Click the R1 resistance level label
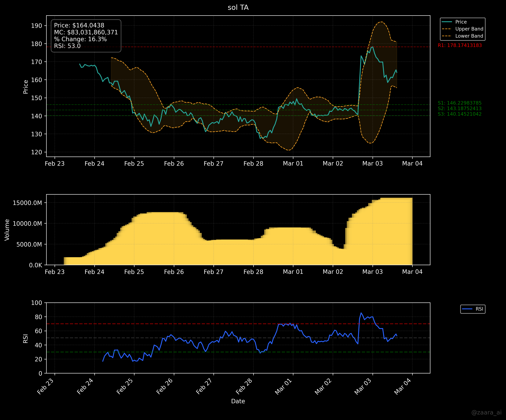 [x=460, y=45]
